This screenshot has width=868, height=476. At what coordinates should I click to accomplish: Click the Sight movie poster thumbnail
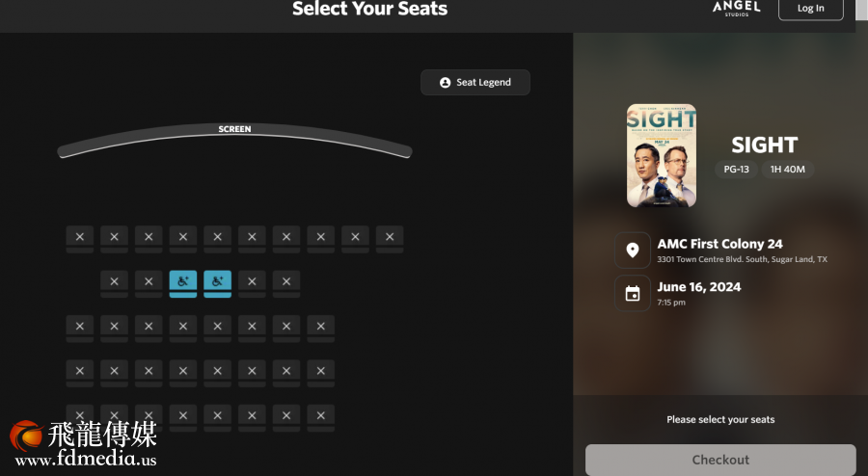pos(662,155)
